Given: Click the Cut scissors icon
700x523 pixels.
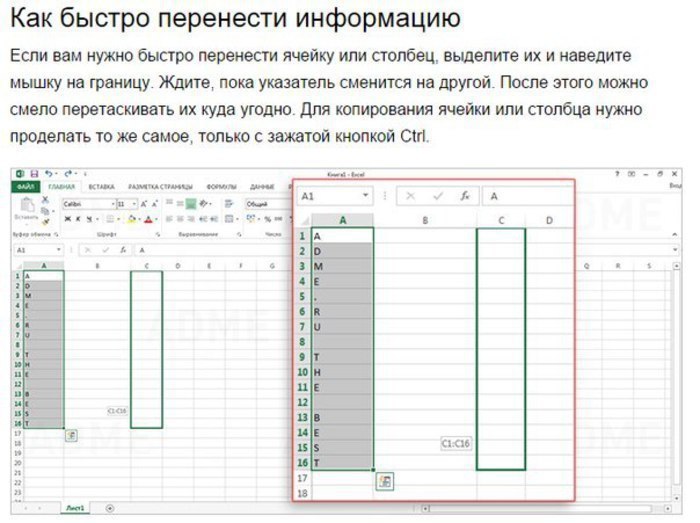Looking at the screenshot, I should pyautogui.click(x=45, y=201).
